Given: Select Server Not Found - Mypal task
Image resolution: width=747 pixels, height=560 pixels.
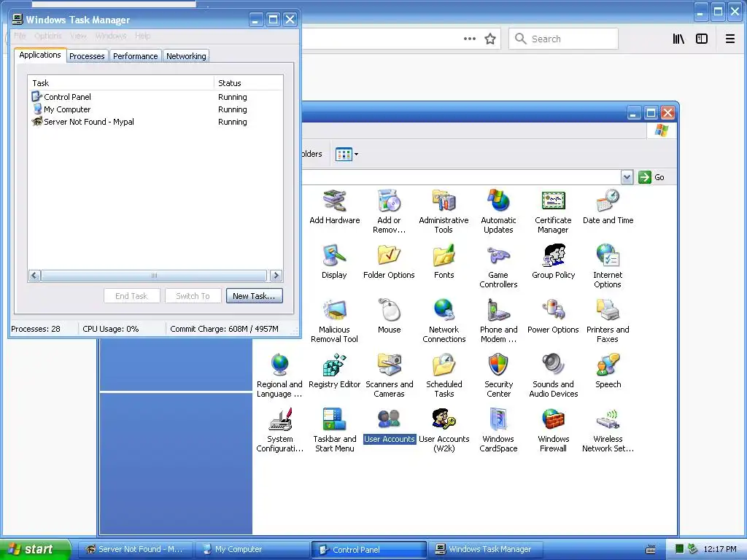Looking at the screenshot, I should pyautogui.click(x=155, y=122).
